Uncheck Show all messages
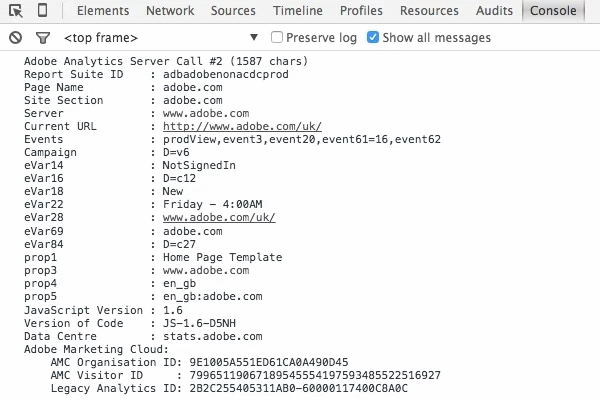Viewport: 600px width, 400px height. (373, 38)
